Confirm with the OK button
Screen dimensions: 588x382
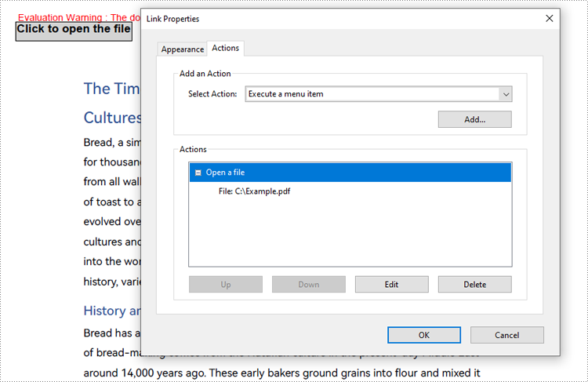pos(424,335)
